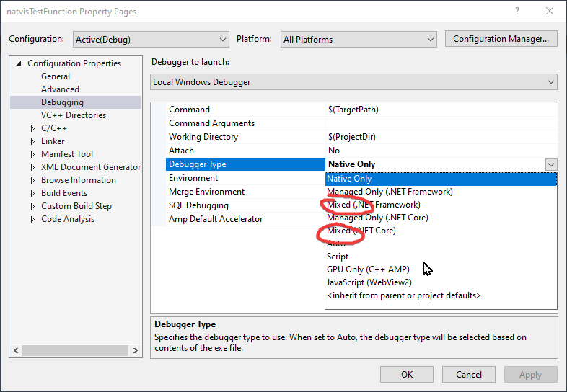Click the Cancel button

pyautogui.click(x=469, y=374)
